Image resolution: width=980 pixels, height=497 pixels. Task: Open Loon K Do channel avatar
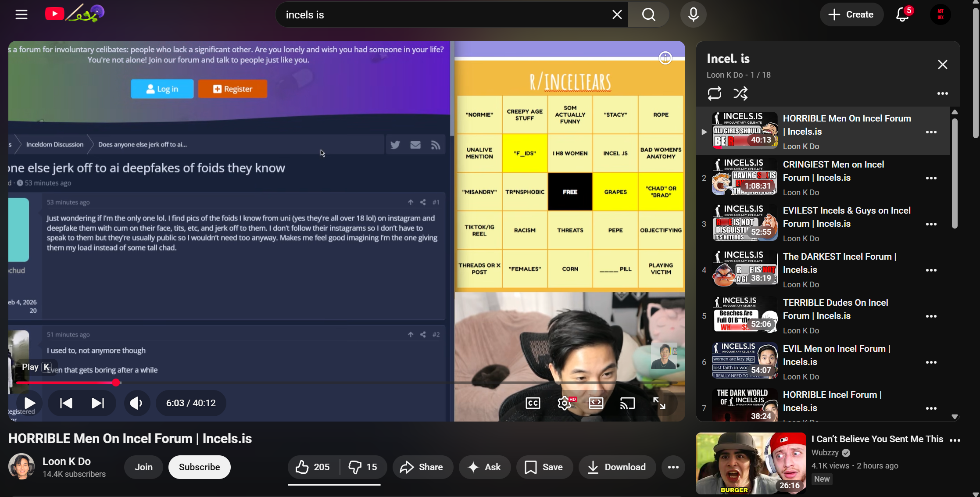click(x=21, y=466)
